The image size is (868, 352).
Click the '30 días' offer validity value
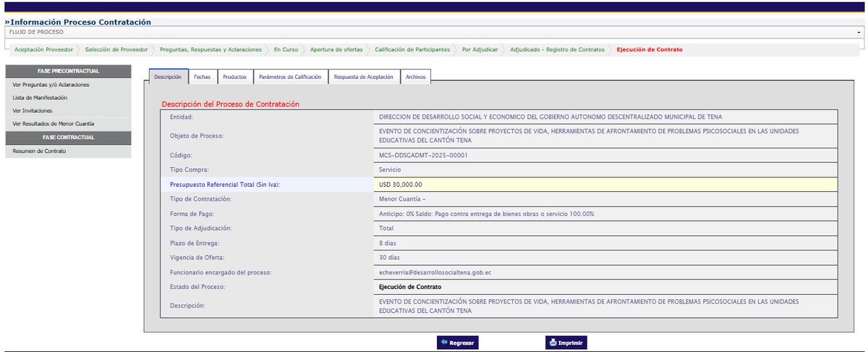click(391, 258)
